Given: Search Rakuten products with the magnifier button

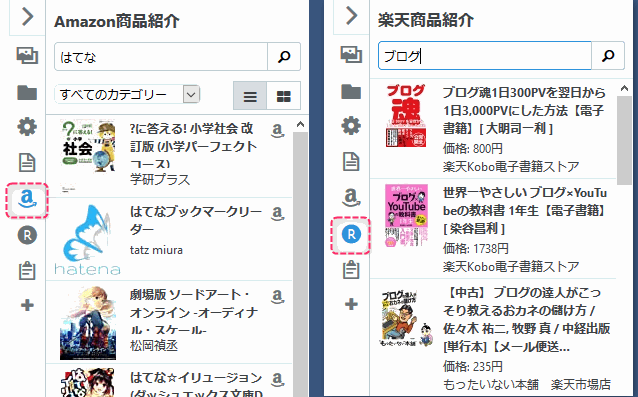Looking at the screenshot, I should pos(608,55).
